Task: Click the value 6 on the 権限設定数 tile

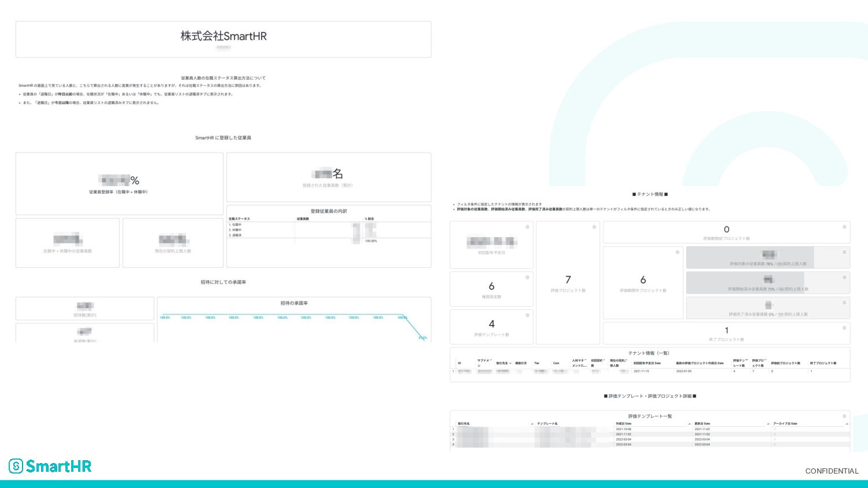Action: [x=491, y=286]
